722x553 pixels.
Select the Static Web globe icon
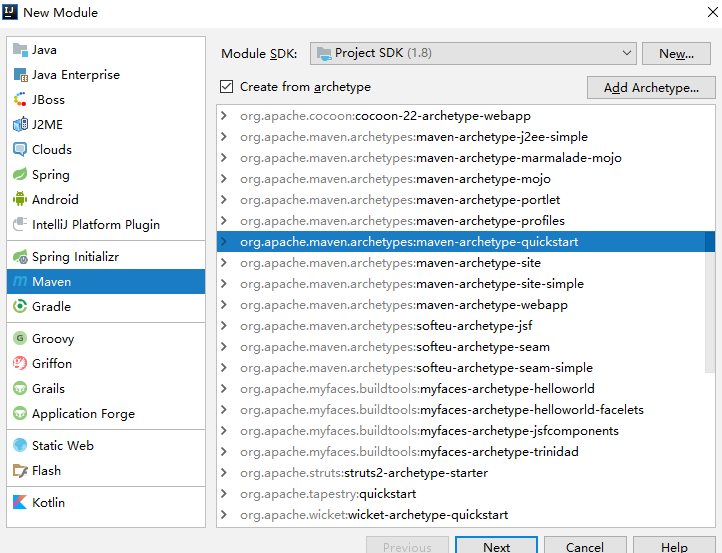tap(20, 445)
